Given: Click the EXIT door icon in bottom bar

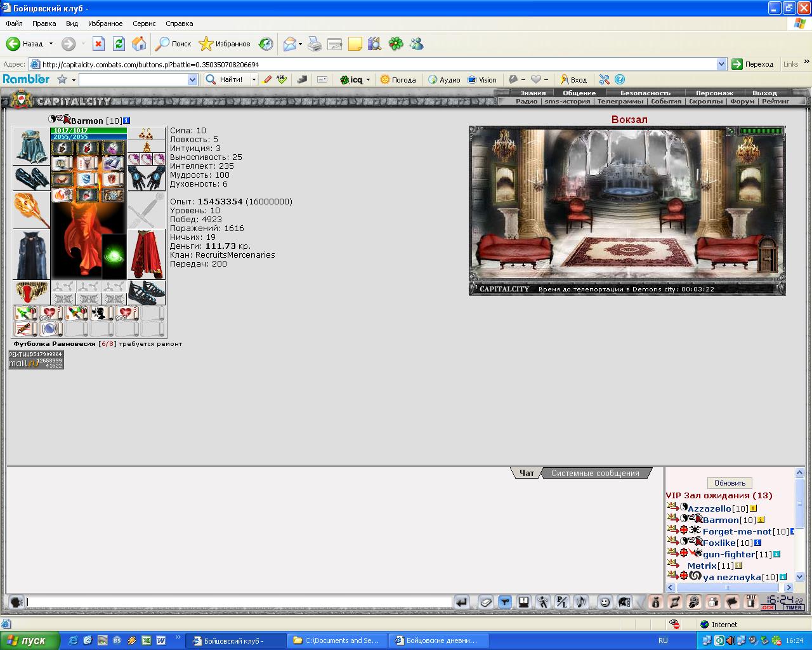Looking at the screenshot, I should 751,602.
